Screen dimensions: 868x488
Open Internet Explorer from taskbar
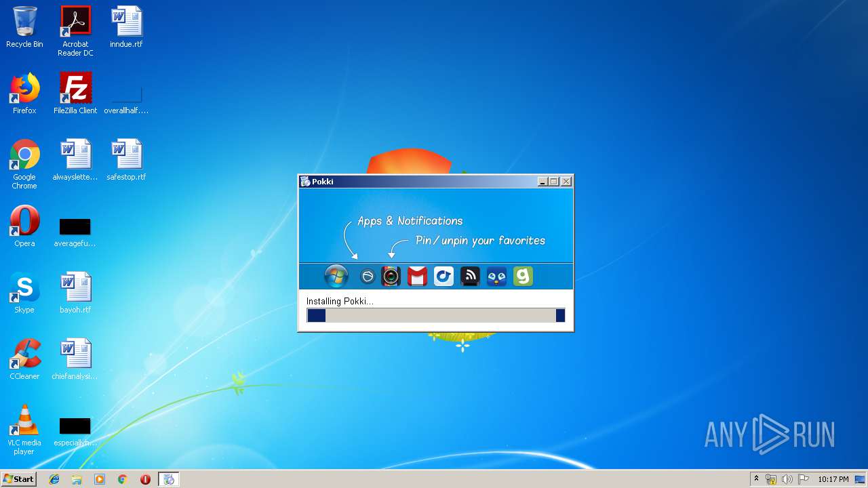[x=54, y=479]
